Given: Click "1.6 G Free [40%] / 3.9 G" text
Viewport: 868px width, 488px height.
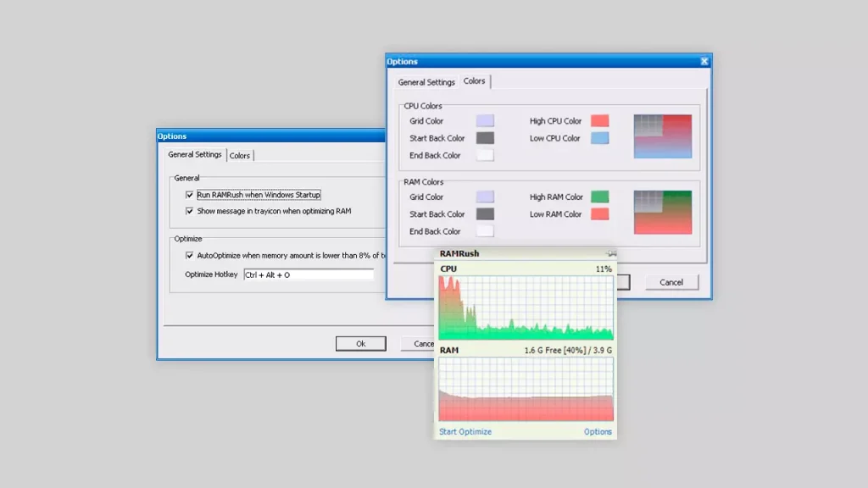Looking at the screenshot, I should tap(568, 350).
